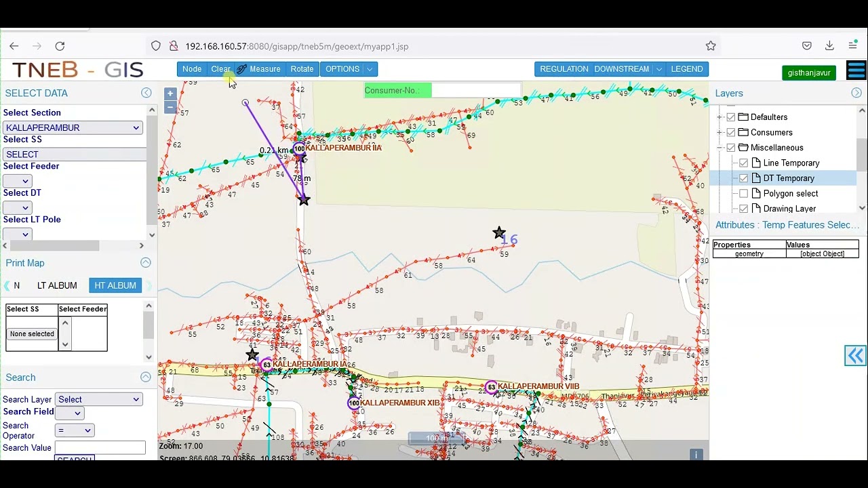868x488 pixels.
Task: Click Clear in the toolbar
Action: pos(220,69)
